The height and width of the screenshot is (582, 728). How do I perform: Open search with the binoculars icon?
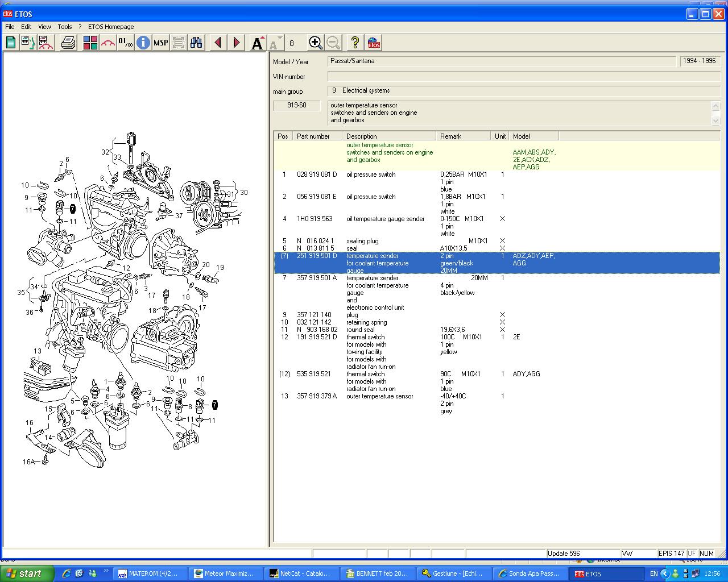(x=196, y=43)
